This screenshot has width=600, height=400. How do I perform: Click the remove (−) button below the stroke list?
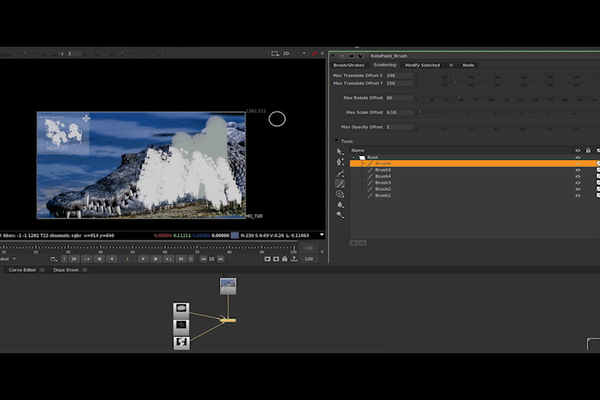(x=360, y=242)
